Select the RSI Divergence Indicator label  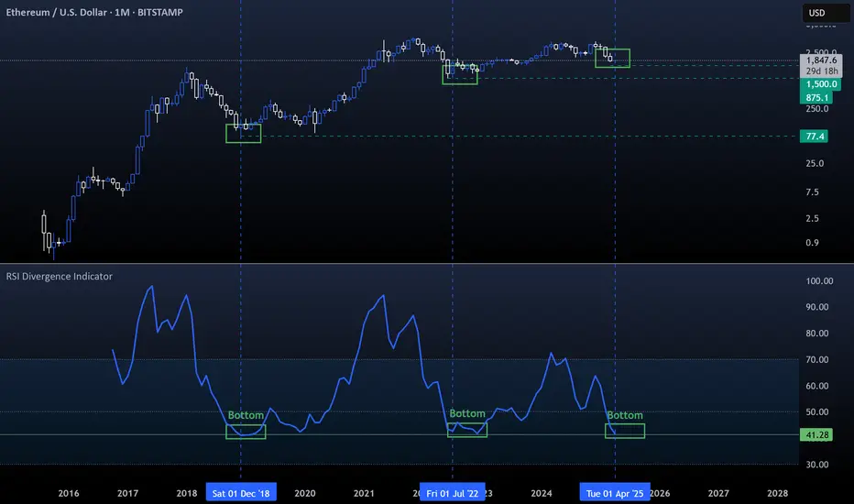pos(60,276)
